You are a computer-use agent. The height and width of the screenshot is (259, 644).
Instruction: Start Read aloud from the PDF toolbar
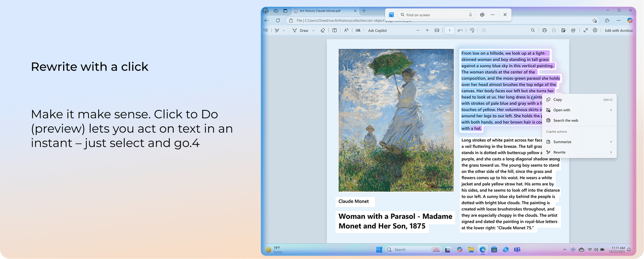(x=346, y=30)
